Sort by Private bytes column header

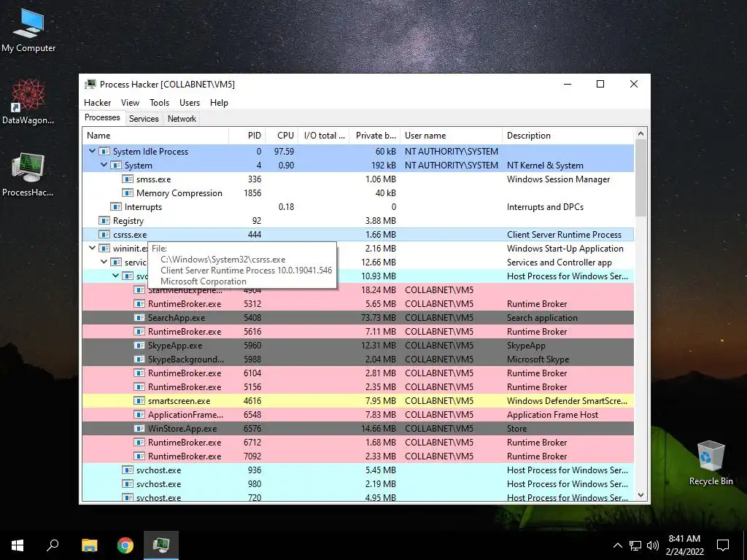375,135
